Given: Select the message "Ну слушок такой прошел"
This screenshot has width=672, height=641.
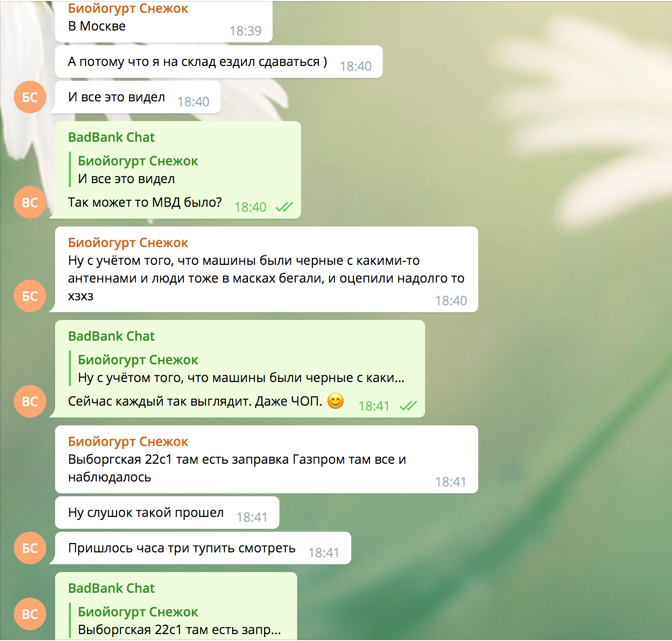Looking at the screenshot, I should click(x=167, y=513).
